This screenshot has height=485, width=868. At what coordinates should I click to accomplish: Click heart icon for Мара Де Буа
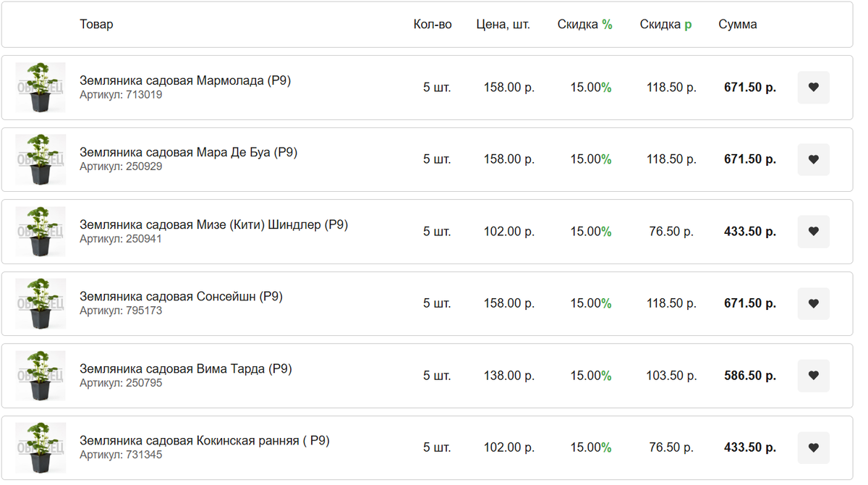coord(813,159)
